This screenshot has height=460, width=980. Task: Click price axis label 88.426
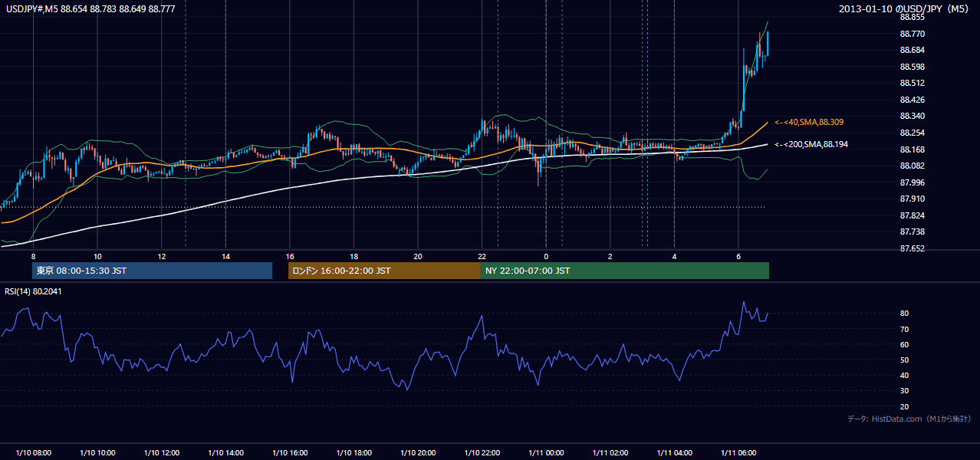point(913,100)
